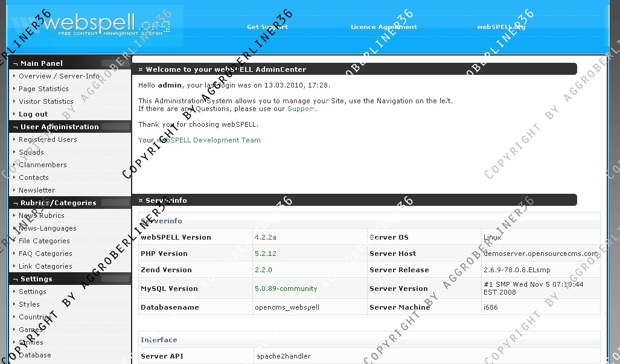620x364 pixels.
Task: Open the Licence Agreement link
Action: click(384, 27)
